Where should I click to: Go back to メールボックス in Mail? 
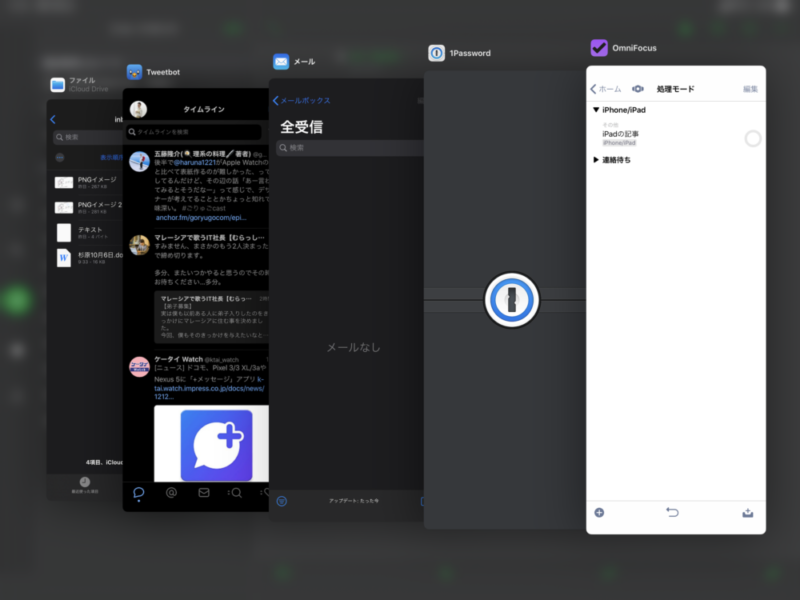coord(302,101)
